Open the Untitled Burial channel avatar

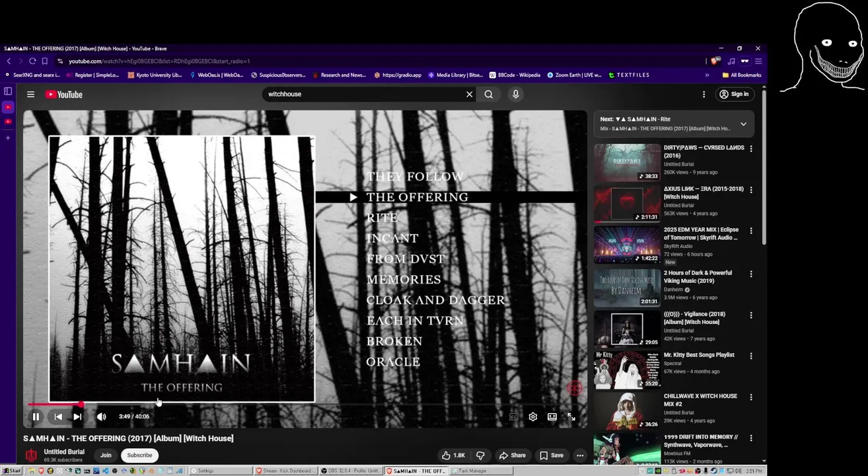click(30, 455)
